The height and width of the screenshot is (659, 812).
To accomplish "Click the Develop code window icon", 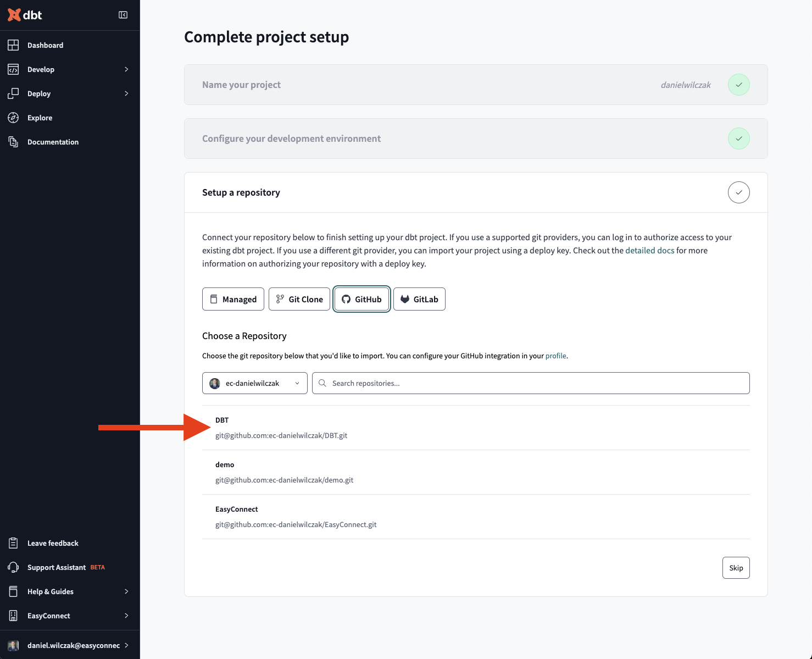I will pyautogui.click(x=13, y=69).
